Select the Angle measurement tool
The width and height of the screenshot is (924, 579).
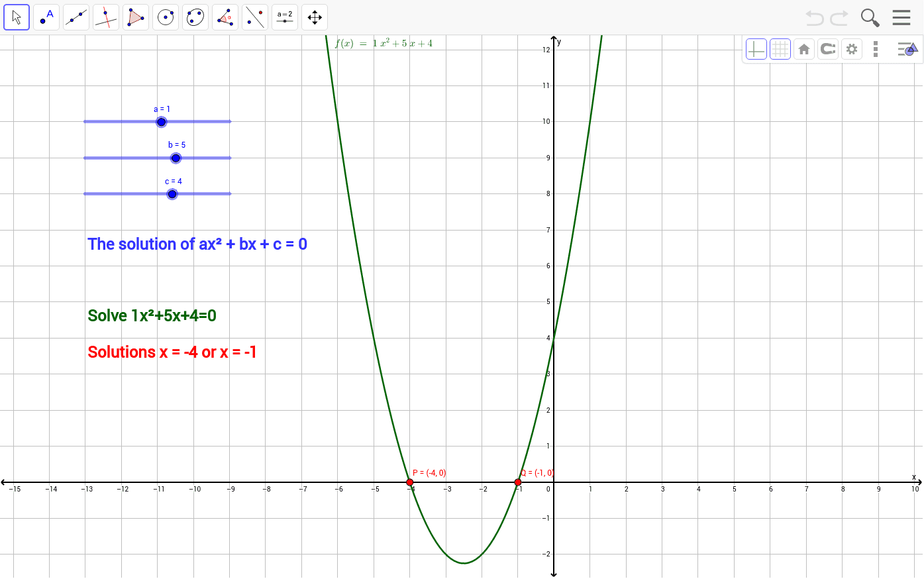tap(225, 17)
